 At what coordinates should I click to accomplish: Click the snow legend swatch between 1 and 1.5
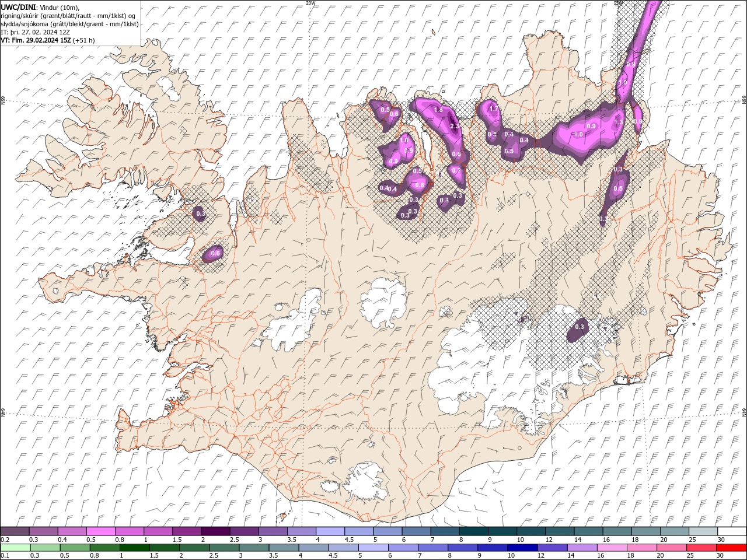tap(158, 531)
